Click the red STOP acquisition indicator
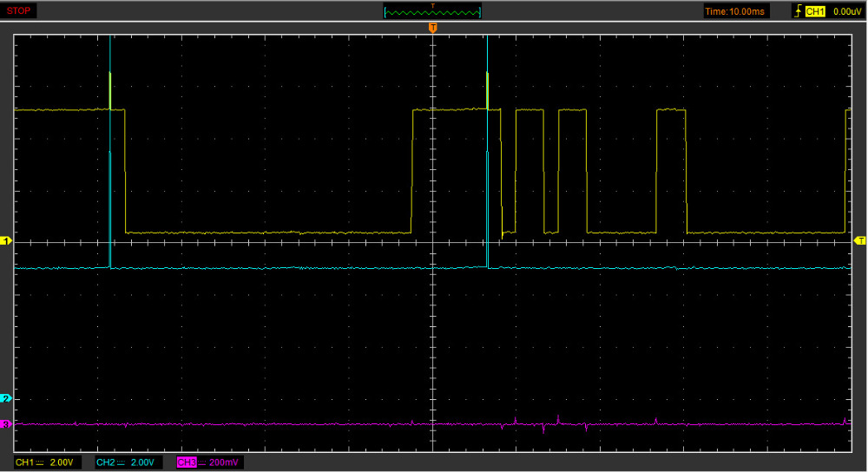The image size is (868, 472). pos(19,11)
